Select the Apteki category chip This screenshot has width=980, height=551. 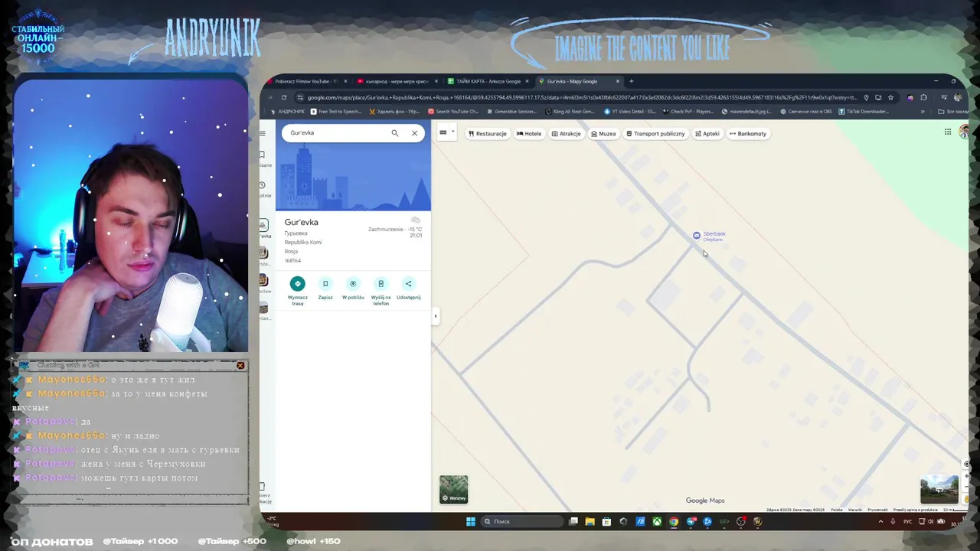[707, 133]
